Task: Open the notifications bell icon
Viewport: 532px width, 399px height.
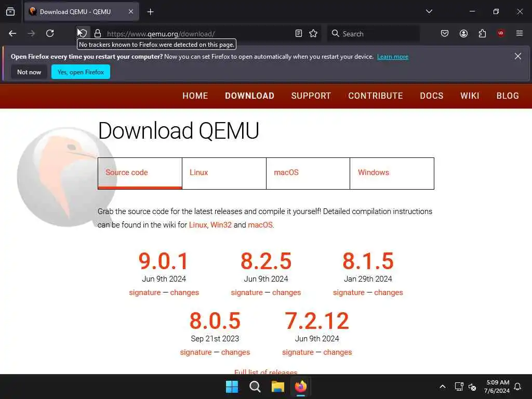Action: 517,387
